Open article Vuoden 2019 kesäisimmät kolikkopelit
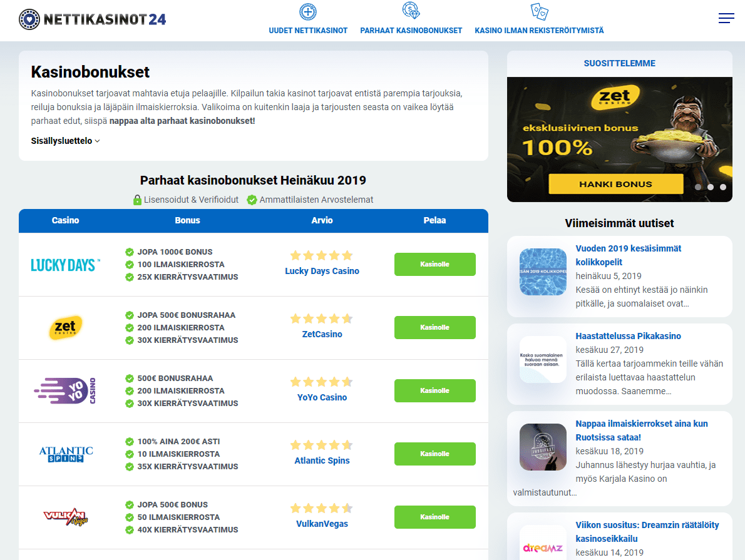Viewport: 745px width, 560px height. (628, 255)
